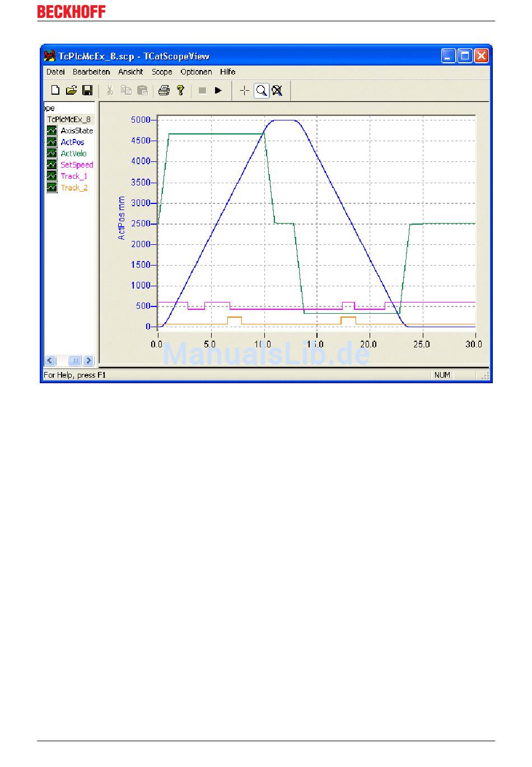Open the Scope menu
This screenshot has width=532, height=767.
click(x=162, y=72)
